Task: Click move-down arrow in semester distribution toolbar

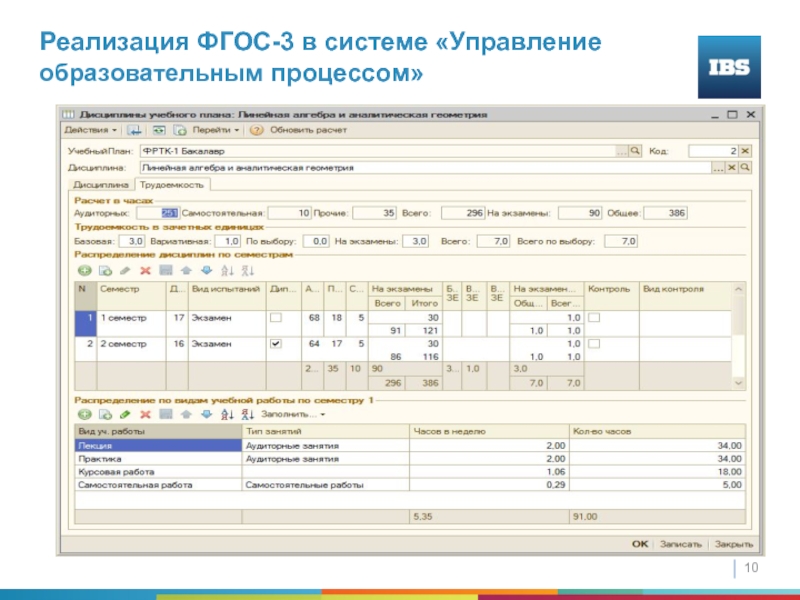Action: (207, 270)
